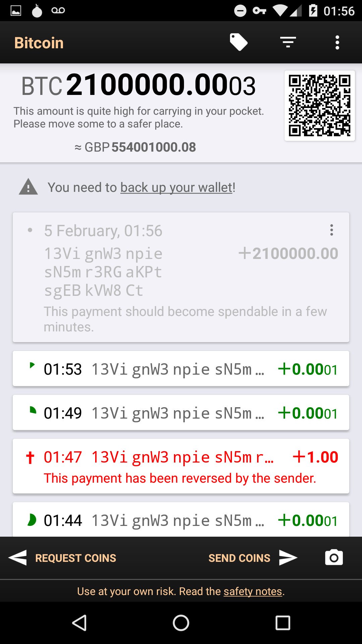Tap the Android back navigation button
This screenshot has width=362, height=644.
tap(80, 623)
